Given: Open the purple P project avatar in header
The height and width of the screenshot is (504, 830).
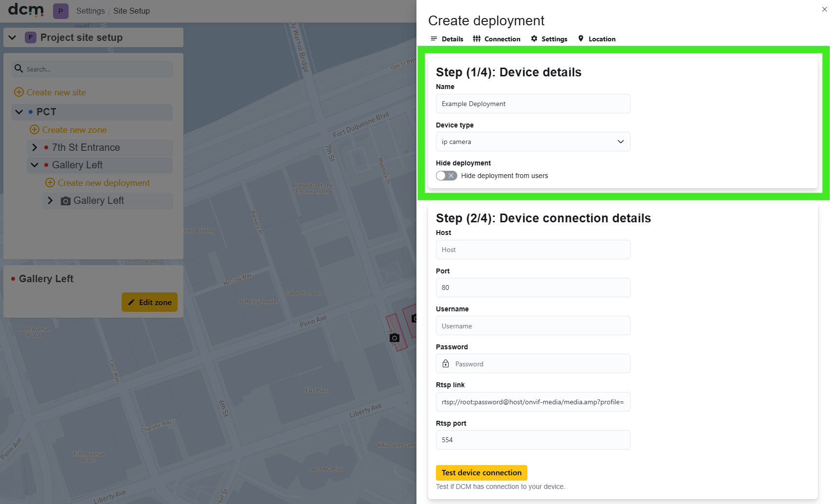Looking at the screenshot, I should (x=61, y=11).
